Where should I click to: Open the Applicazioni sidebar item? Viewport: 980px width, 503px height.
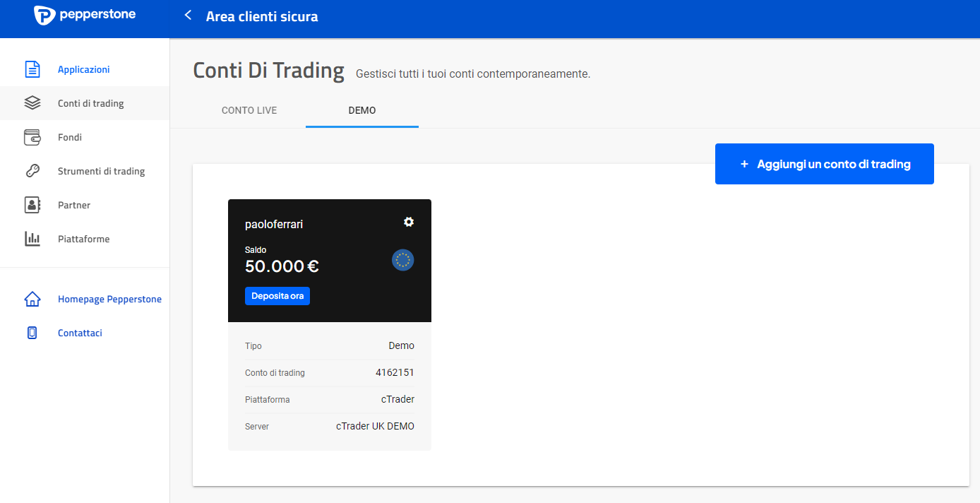(x=85, y=69)
